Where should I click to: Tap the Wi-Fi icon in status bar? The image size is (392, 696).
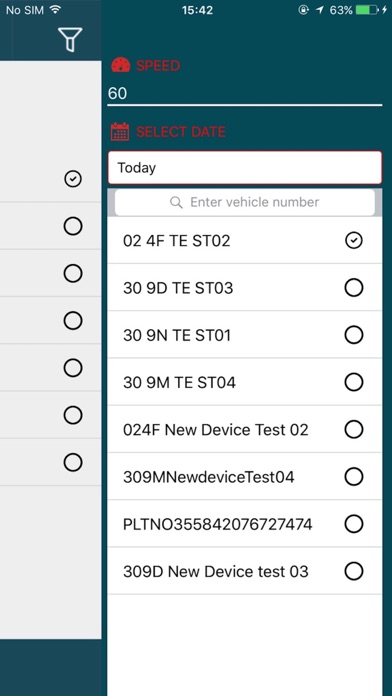55,9
